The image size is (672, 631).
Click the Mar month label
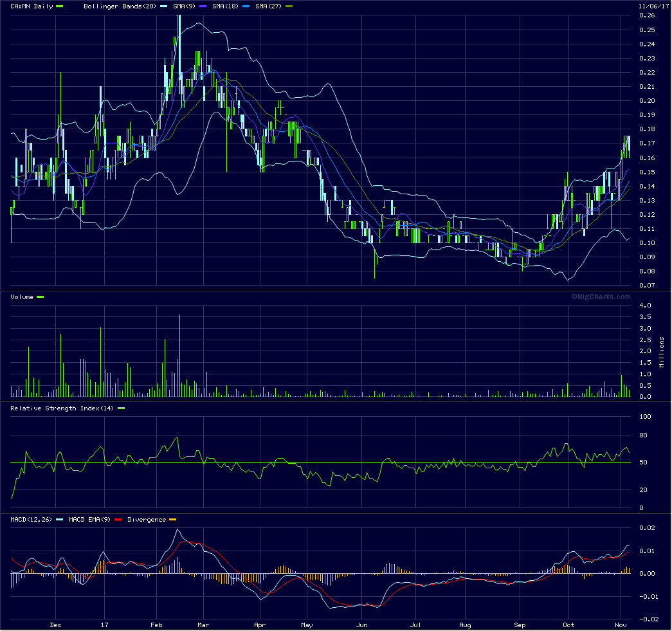pyautogui.click(x=203, y=625)
